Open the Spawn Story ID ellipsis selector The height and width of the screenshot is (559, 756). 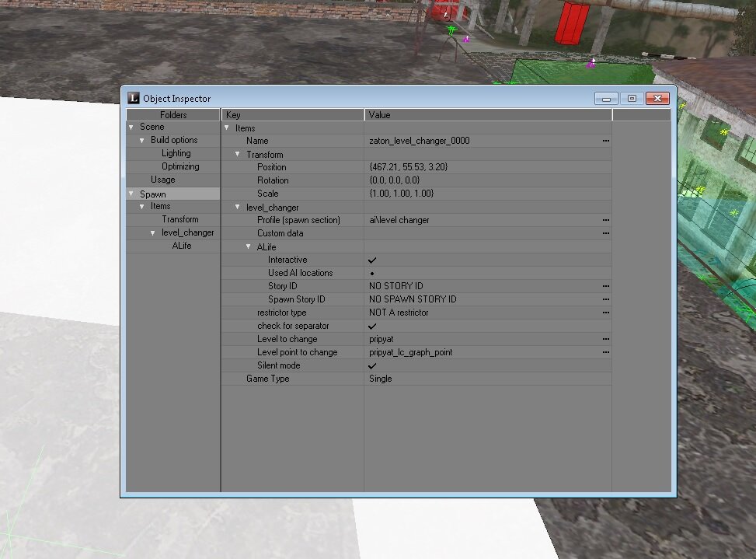click(605, 299)
